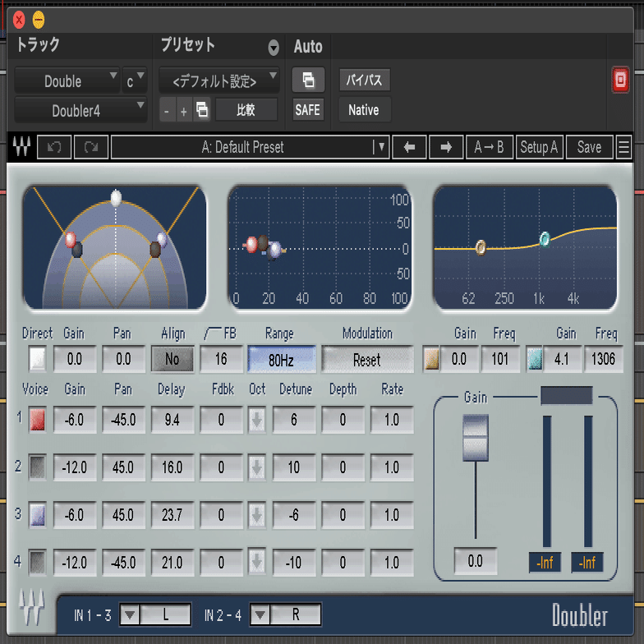Click the FB value field 16
Screen dimensions: 644x644
click(222, 359)
